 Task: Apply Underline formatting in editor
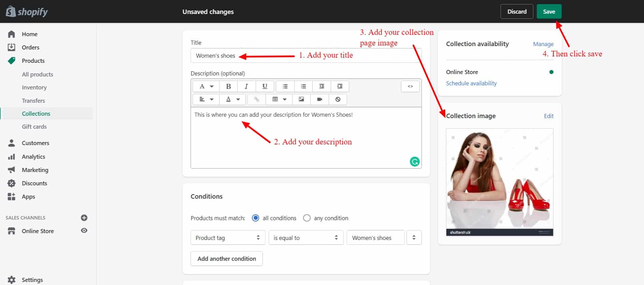(265, 86)
